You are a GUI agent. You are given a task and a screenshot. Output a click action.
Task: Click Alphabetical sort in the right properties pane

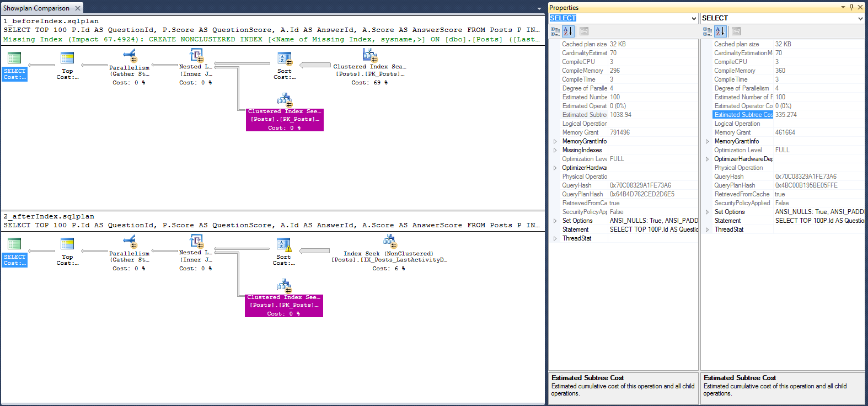[721, 31]
